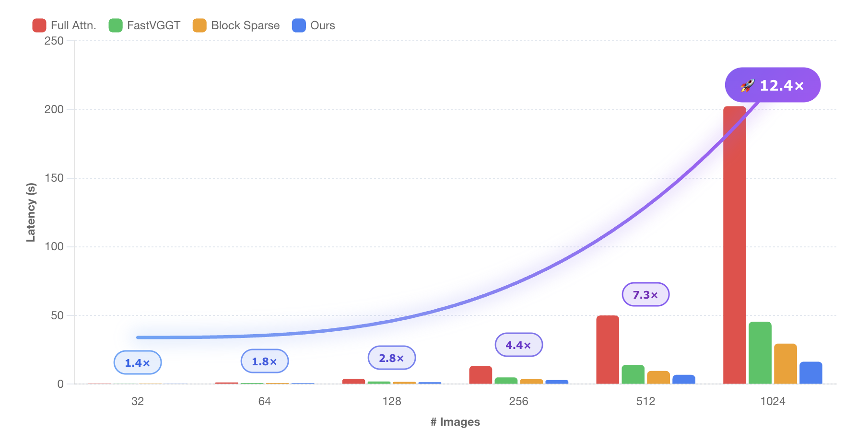Click the 7.3× speedup badge
Viewport: 868px width, 442px height.
pos(645,295)
